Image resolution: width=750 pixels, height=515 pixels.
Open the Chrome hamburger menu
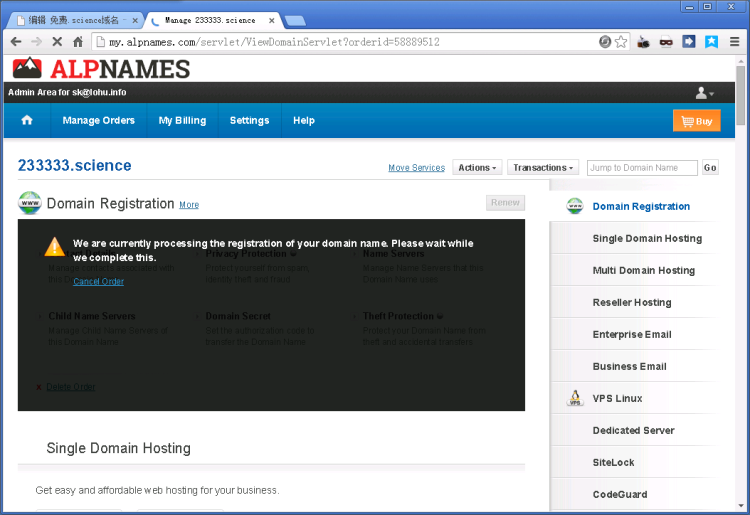tap(735, 42)
